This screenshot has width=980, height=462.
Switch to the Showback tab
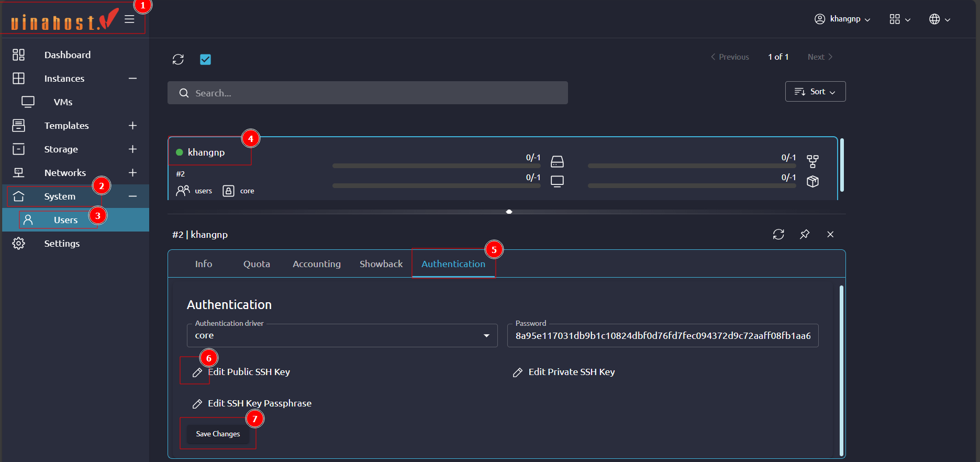pyautogui.click(x=381, y=264)
